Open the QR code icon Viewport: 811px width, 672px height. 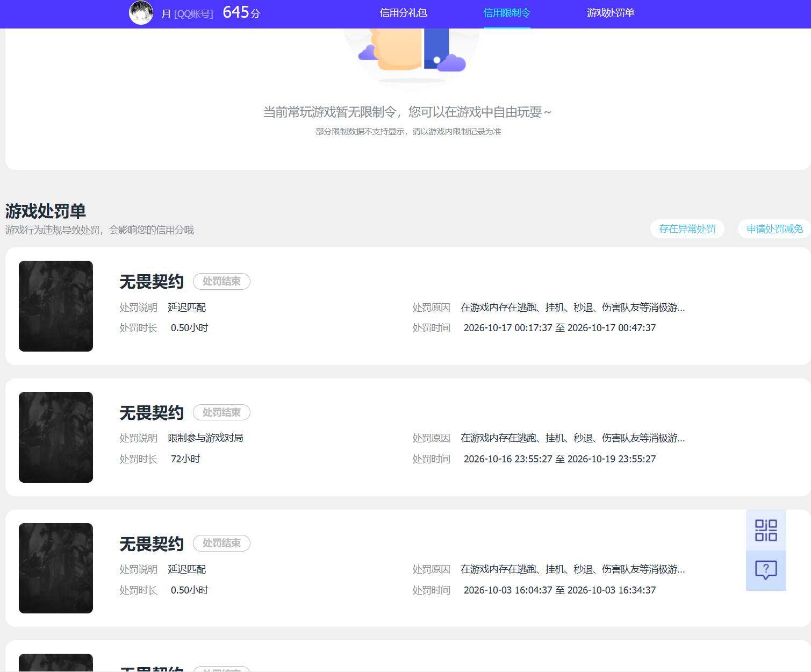coord(766,530)
